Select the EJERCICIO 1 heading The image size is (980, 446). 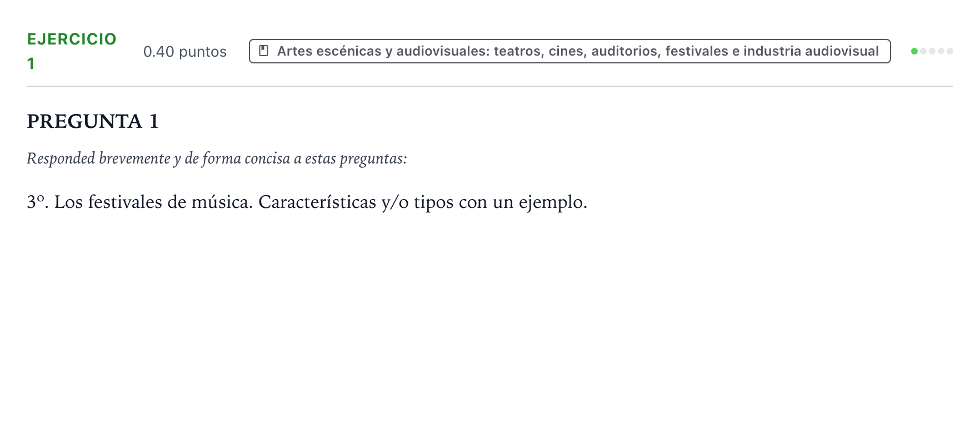(x=72, y=51)
